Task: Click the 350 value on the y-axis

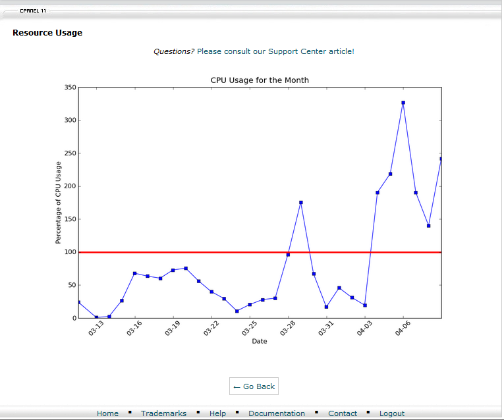Action: pyautogui.click(x=69, y=88)
